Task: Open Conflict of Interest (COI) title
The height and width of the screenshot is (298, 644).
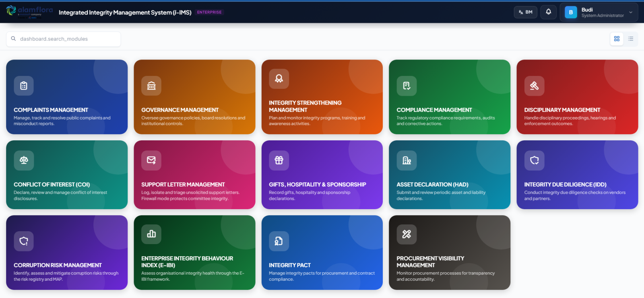Action: pos(52,185)
